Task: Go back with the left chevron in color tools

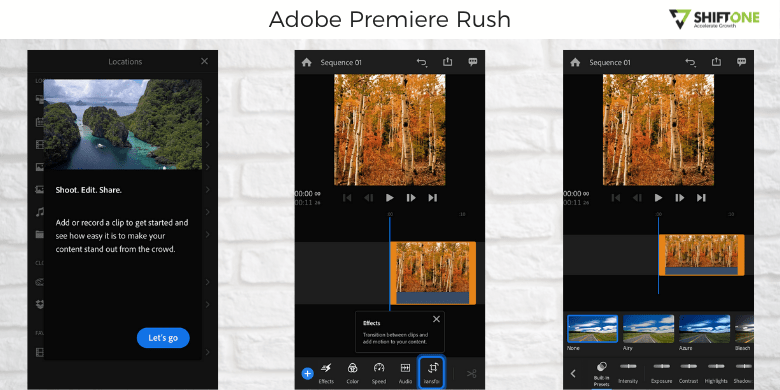Action: [573, 373]
